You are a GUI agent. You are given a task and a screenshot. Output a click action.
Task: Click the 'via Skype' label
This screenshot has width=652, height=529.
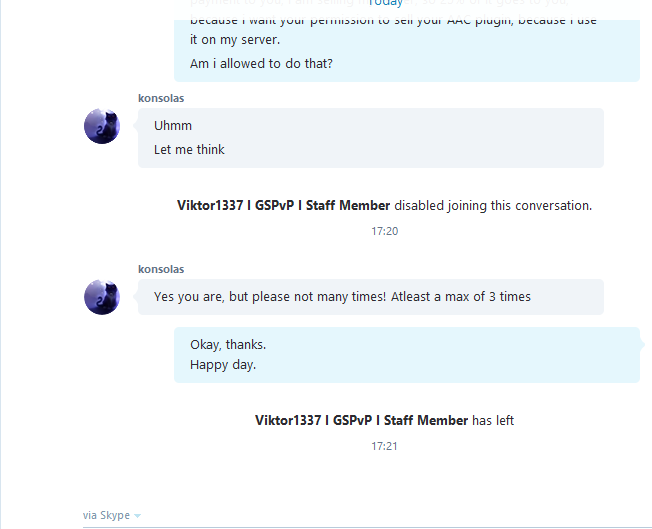(x=106, y=515)
